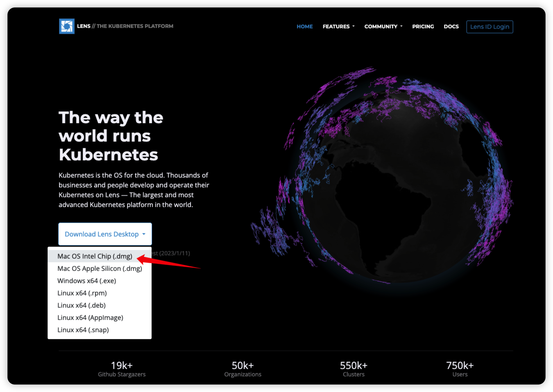Toggle the Download Lens Desktop dropdown
The image size is (553, 392).
tap(105, 234)
